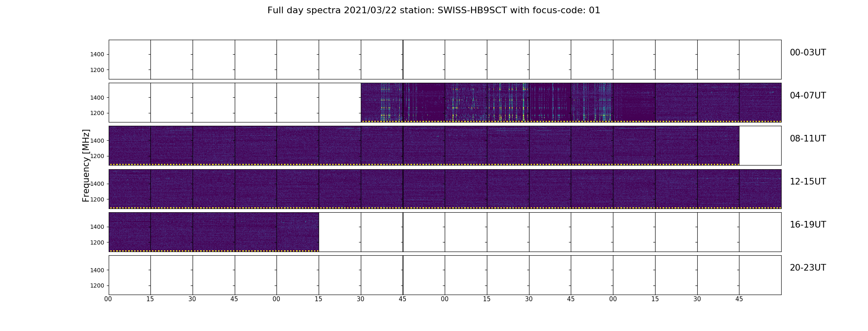
Task: Select the '00-03UT' row label
Action: click(x=808, y=53)
